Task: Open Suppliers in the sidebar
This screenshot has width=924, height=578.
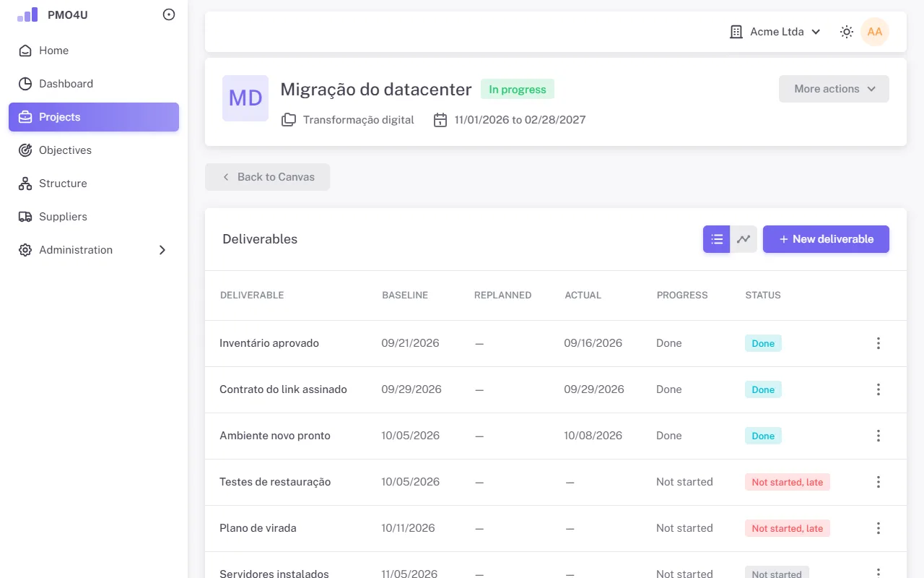Action: [94, 217]
